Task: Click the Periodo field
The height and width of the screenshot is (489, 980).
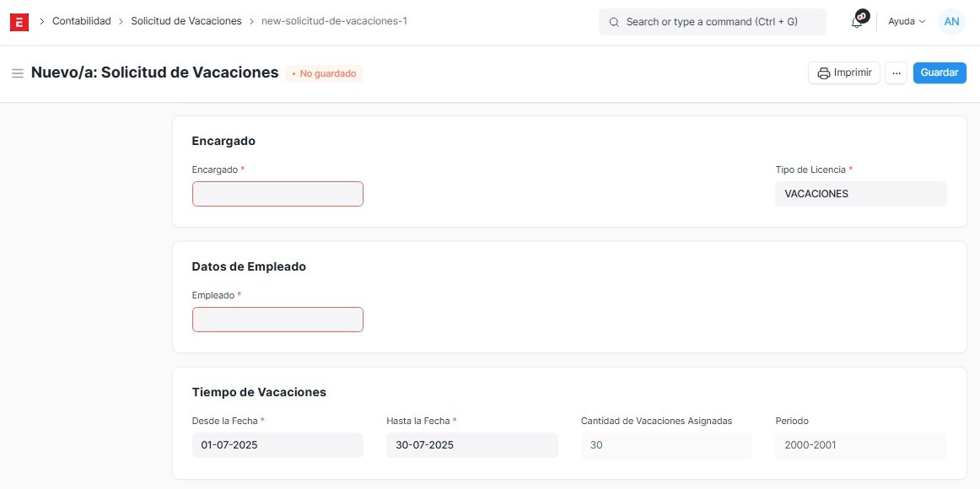Action: pyautogui.click(x=860, y=445)
